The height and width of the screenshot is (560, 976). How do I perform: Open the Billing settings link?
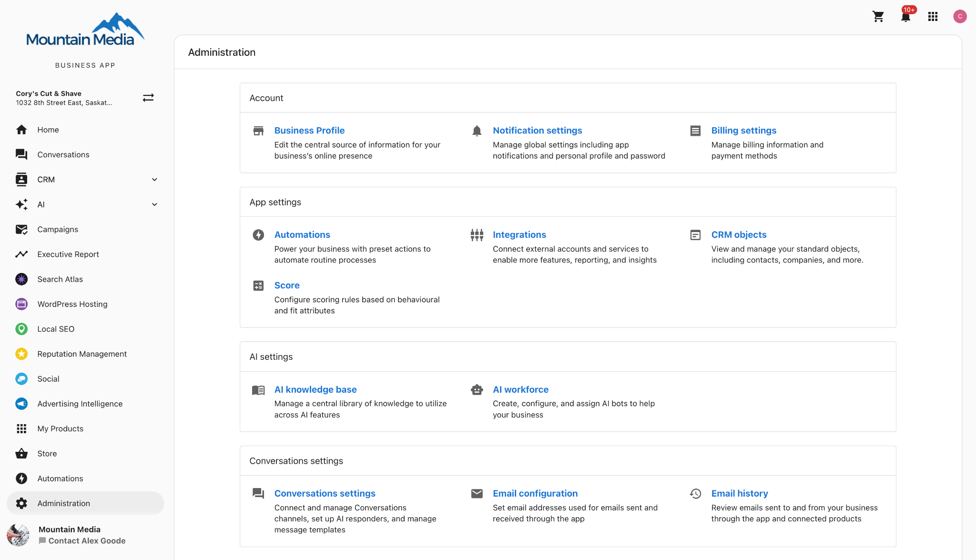click(743, 131)
